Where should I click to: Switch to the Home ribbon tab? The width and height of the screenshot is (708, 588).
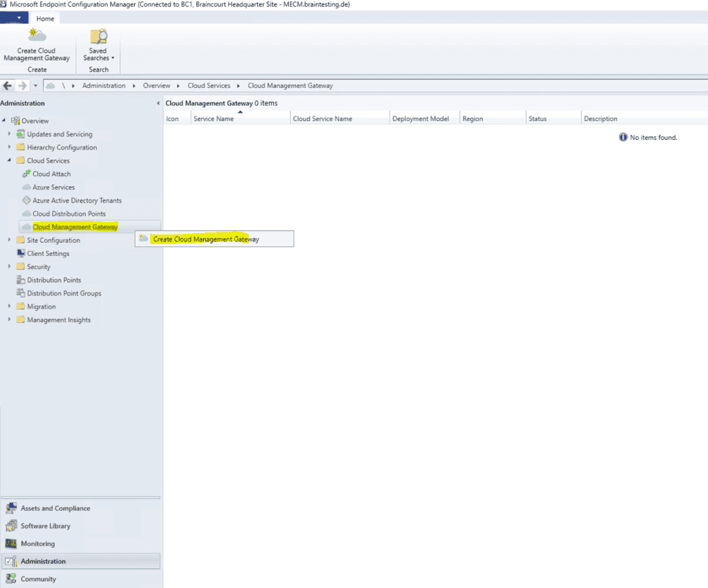tap(45, 19)
